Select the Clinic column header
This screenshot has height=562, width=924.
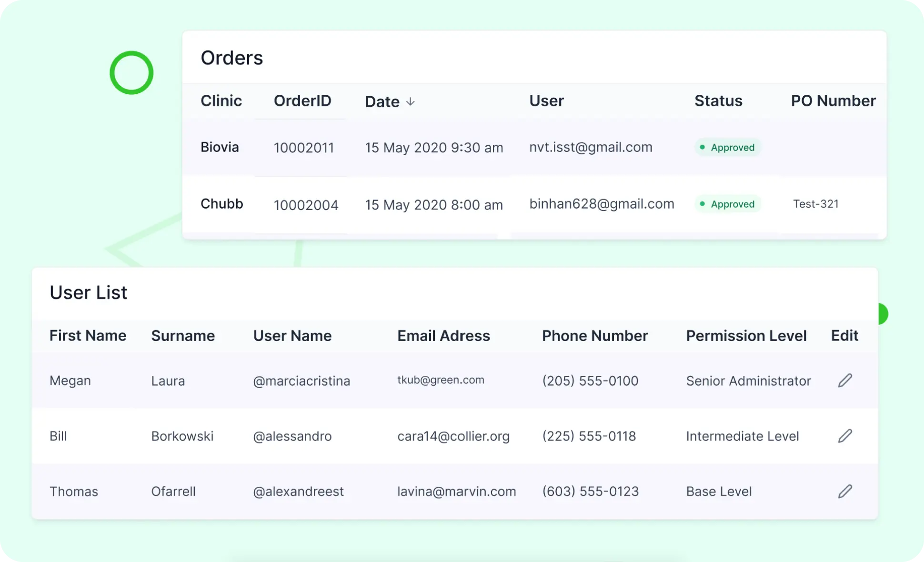click(221, 101)
